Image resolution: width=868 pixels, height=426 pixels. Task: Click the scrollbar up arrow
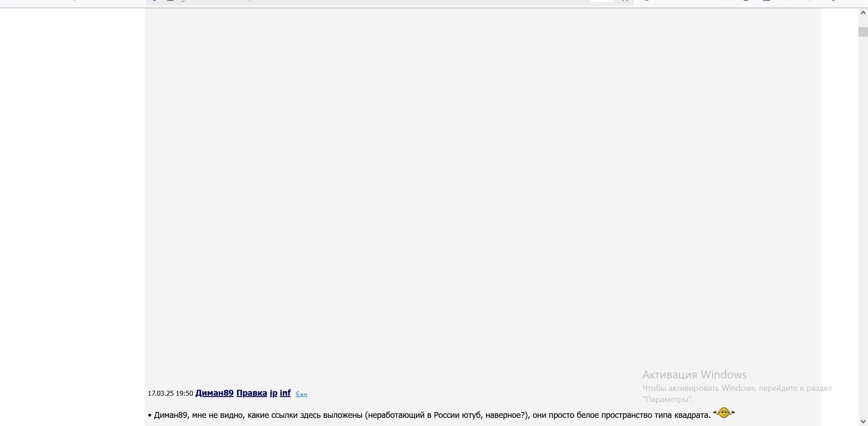click(863, 13)
